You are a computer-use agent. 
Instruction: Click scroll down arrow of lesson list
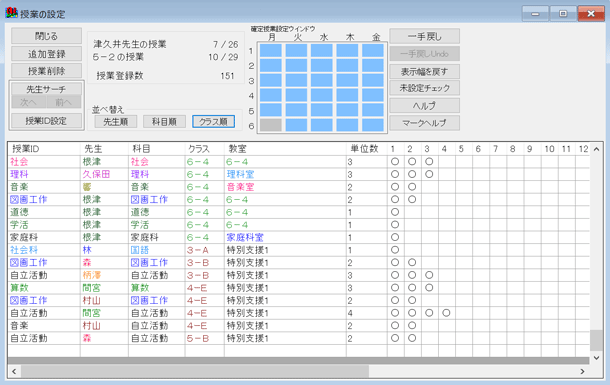point(596,358)
